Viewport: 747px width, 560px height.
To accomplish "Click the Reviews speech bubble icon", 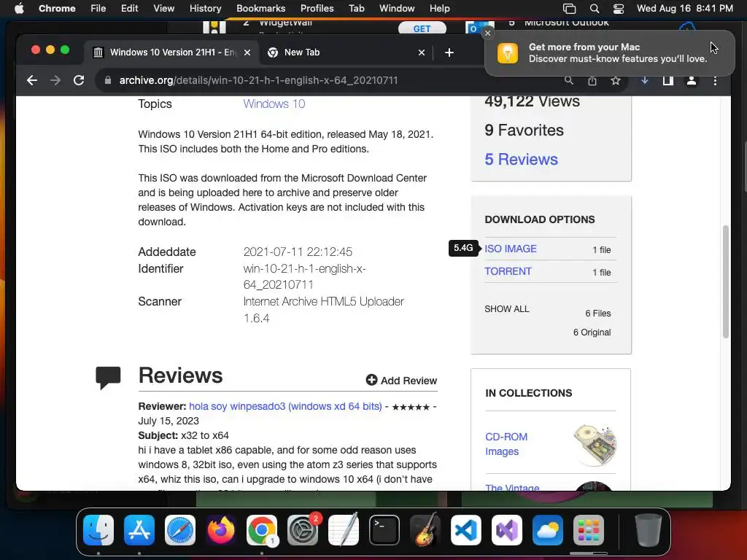I will coord(108,378).
